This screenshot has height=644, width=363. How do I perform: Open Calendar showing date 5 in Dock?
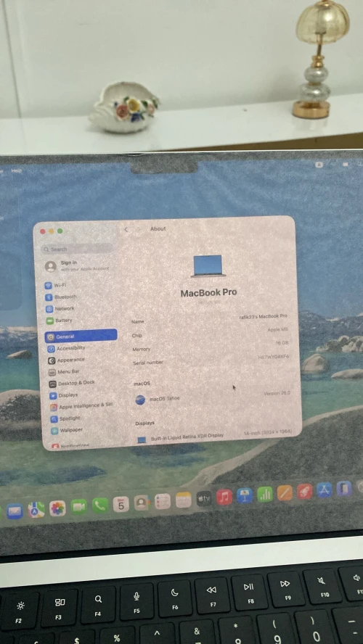(x=121, y=504)
